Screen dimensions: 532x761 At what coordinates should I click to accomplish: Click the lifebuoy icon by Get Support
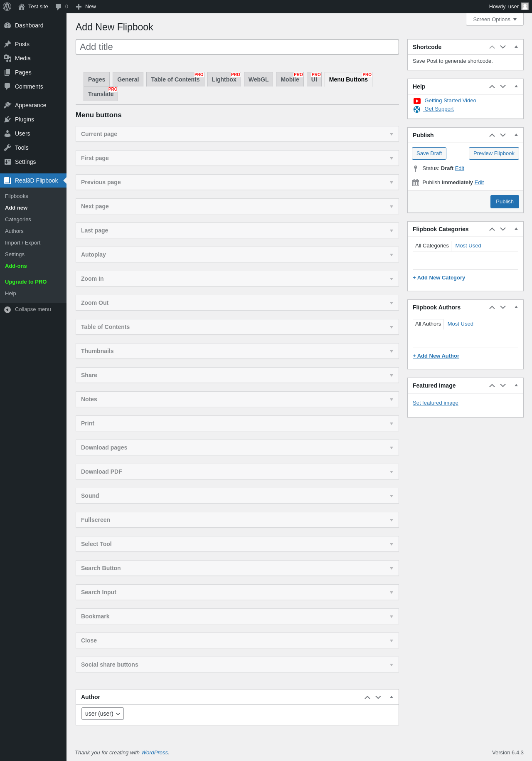pos(417,109)
